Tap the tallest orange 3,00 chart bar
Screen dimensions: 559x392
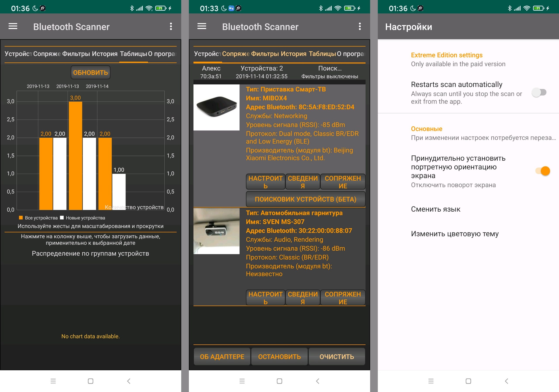[76, 156]
